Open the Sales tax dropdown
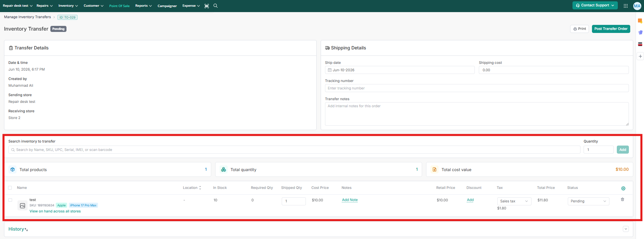Viewport: 644px width, 239px height. point(514,201)
